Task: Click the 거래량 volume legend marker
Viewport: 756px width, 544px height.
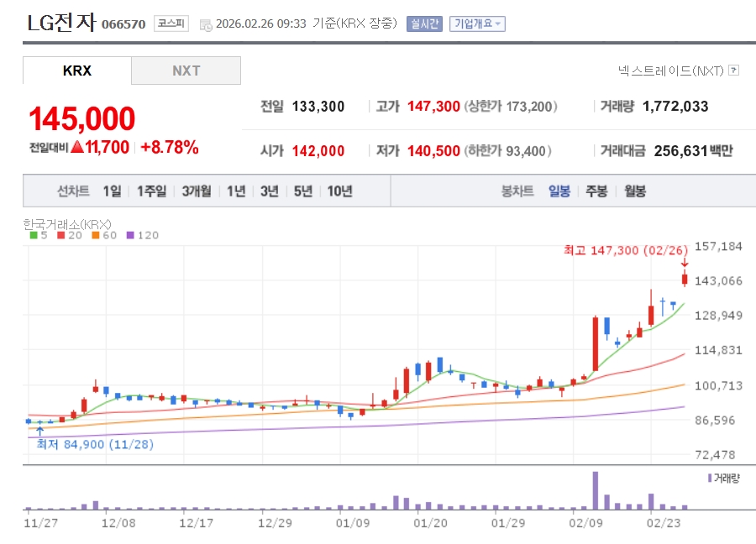Action: 709,478
